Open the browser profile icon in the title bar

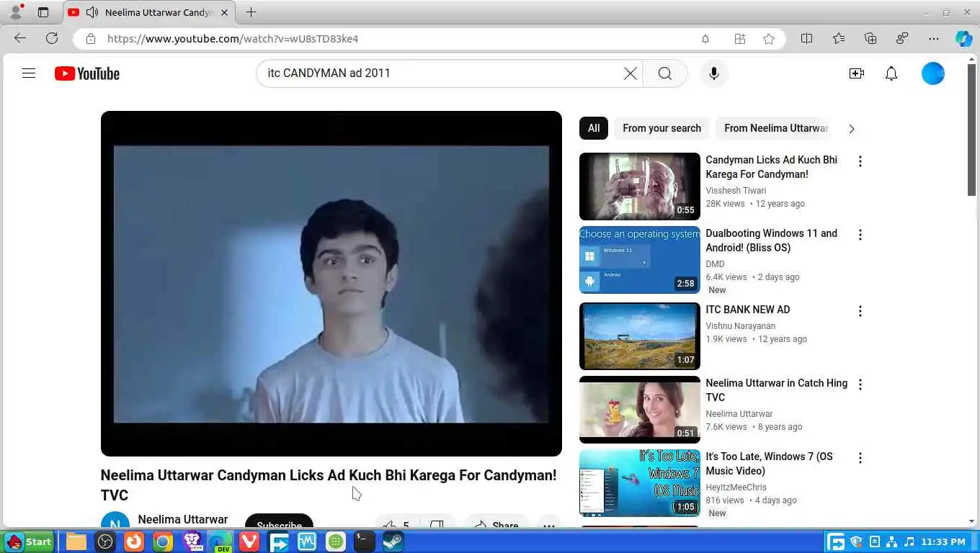[16, 12]
